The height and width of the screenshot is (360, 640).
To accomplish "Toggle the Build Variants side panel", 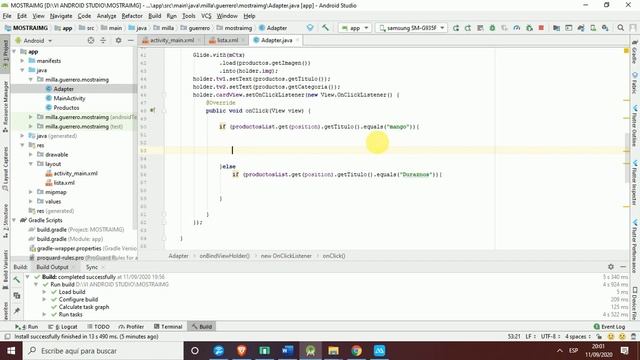I will coord(5,269).
